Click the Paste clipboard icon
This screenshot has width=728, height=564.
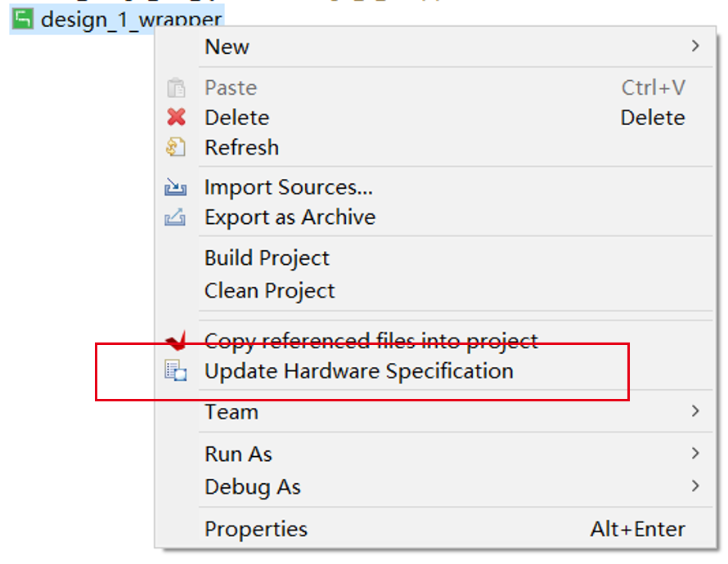coord(176,87)
